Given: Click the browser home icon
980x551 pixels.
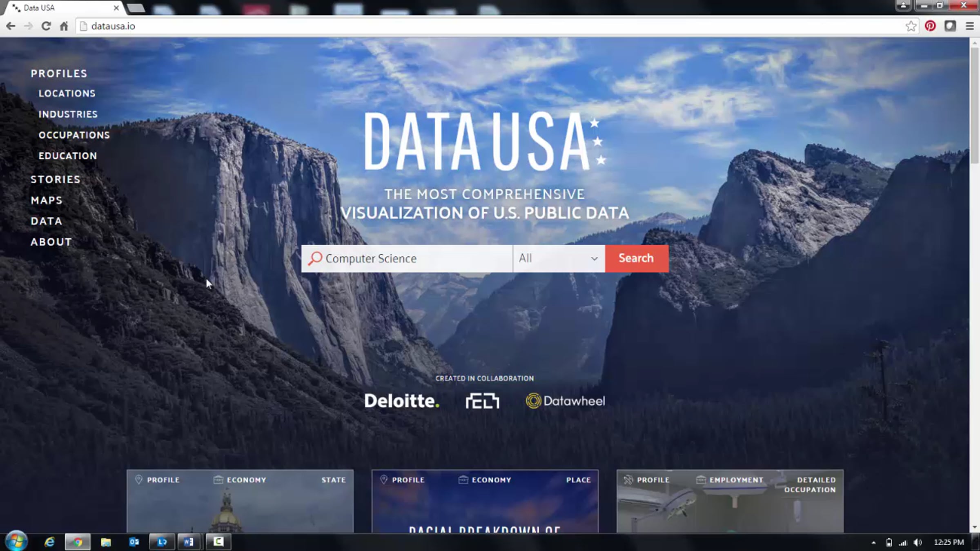Looking at the screenshot, I should 64,26.
